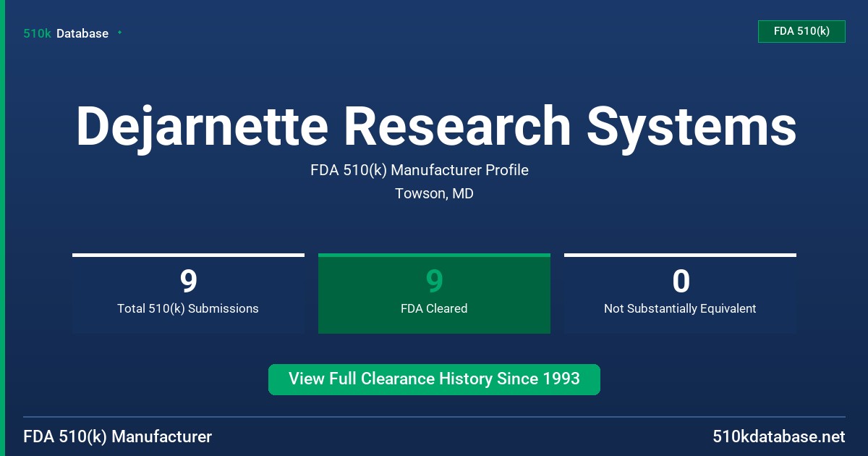The image size is (868, 456).
Task: Click the small green dot beside Database
Action: tap(119, 33)
